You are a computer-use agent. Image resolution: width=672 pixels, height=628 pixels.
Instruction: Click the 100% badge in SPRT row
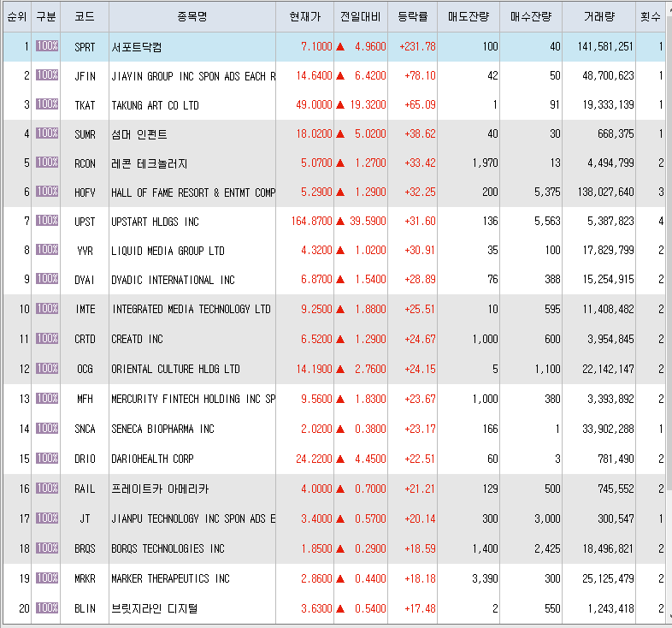(47, 46)
